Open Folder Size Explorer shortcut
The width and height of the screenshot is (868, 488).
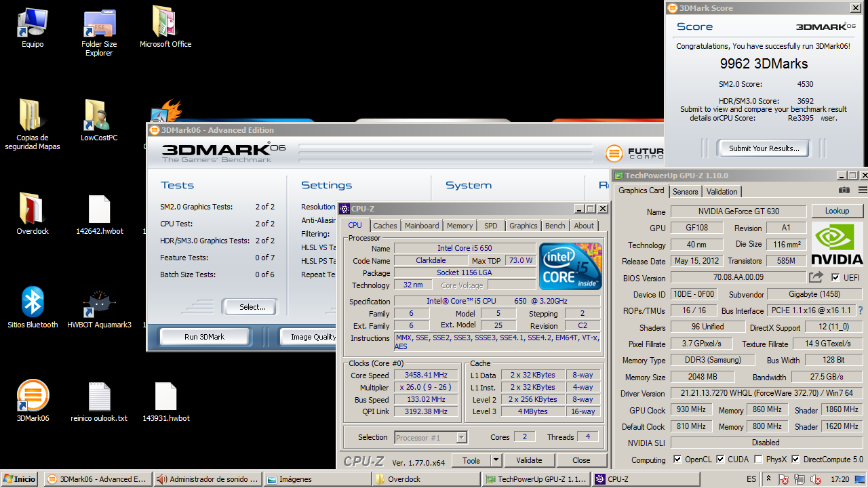[99, 33]
